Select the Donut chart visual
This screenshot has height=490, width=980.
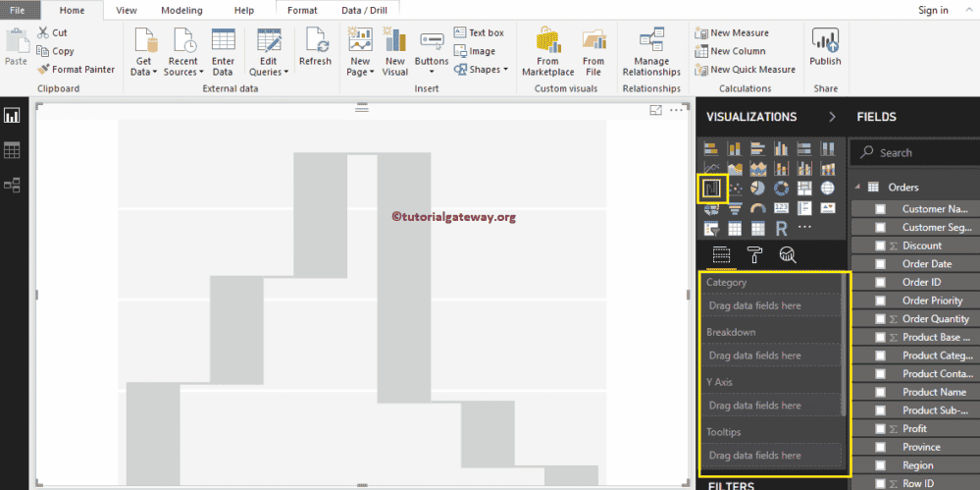(x=781, y=189)
